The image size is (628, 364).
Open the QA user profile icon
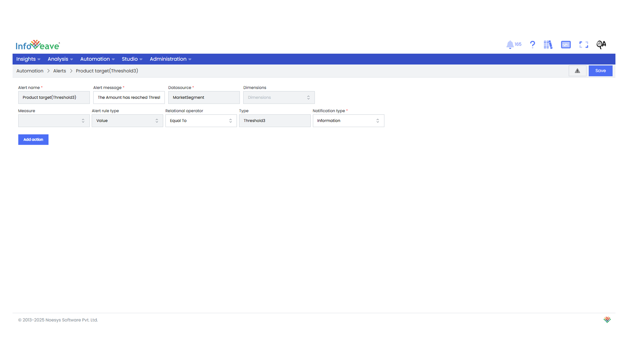pyautogui.click(x=601, y=45)
